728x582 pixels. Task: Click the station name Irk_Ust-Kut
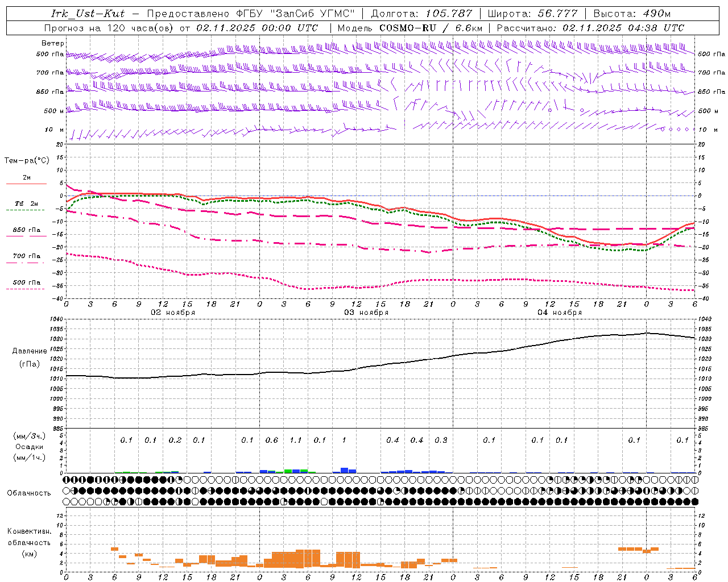88,14
